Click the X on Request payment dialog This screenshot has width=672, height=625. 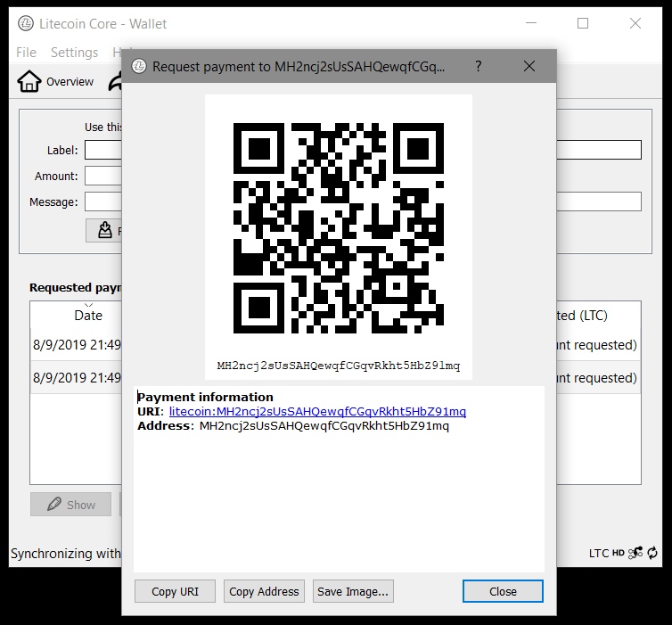529,66
